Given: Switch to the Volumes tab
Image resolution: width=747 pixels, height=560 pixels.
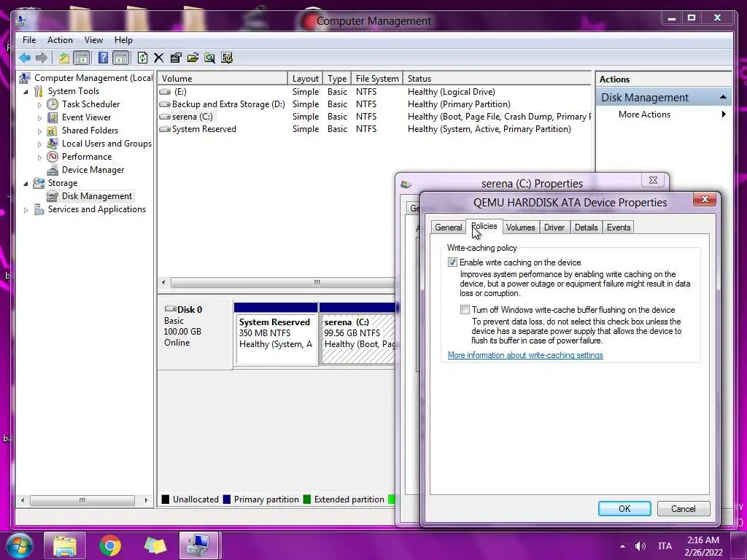Looking at the screenshot, I should [520, 227].
